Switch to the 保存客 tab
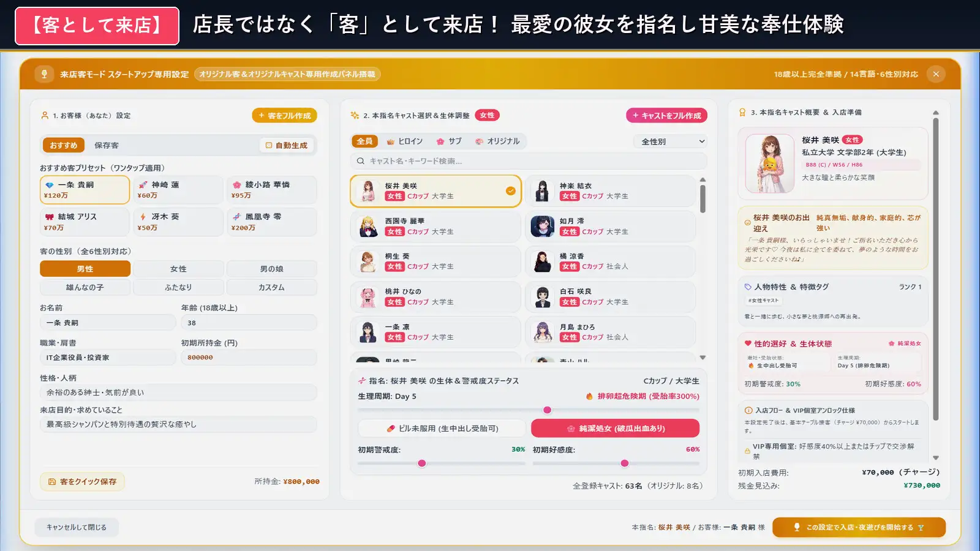 point(107,145)
